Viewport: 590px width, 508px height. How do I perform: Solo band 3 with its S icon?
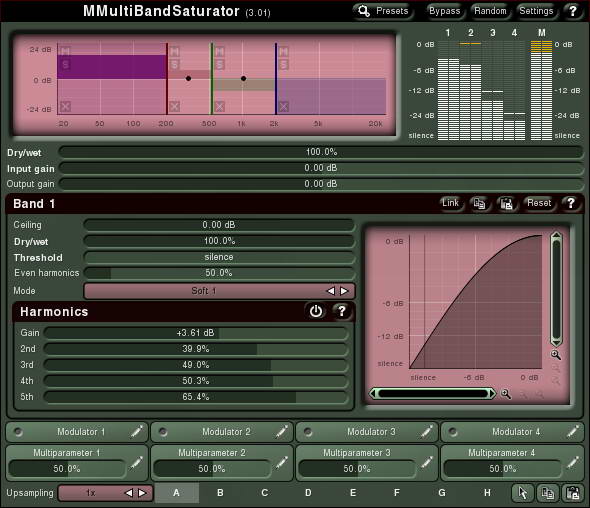pos(220,65)
